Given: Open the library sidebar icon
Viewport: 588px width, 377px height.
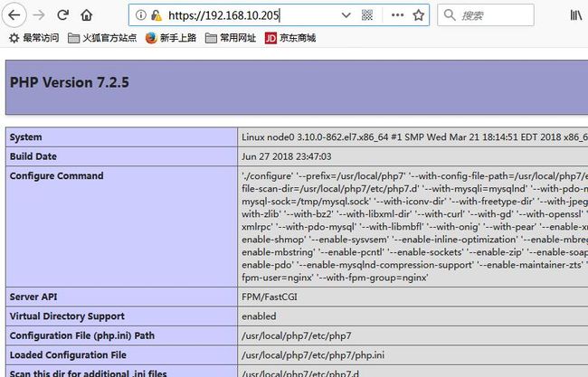Looking at the screenshot, I should pos(576,15).
